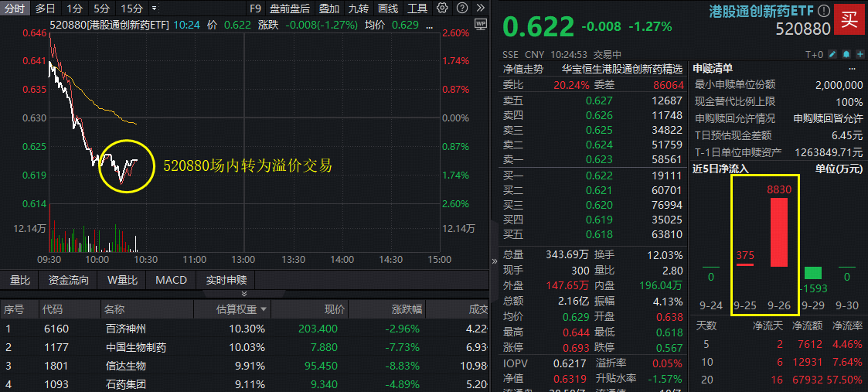Toggle the 叠加 overlay option
Screen dimensions: 868x392
(x=328, y=9)
